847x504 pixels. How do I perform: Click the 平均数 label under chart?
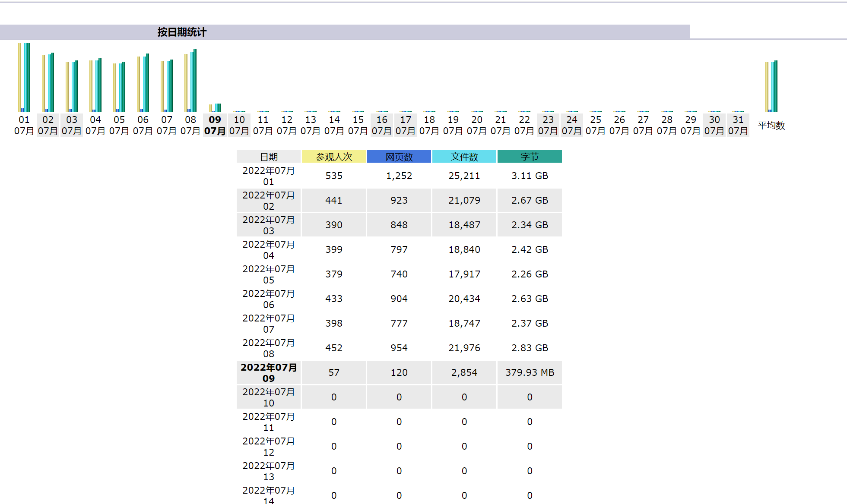coord(771,126)
